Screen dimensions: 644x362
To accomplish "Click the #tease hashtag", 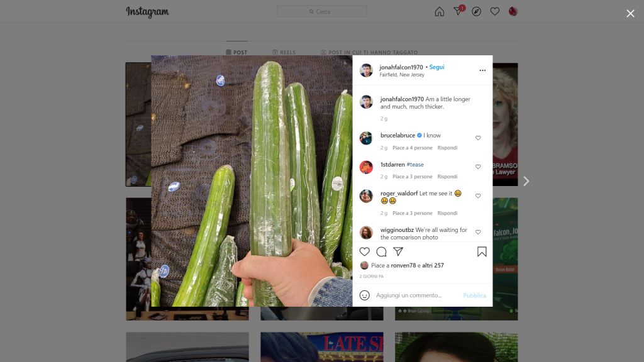I will tap(415, 164).
